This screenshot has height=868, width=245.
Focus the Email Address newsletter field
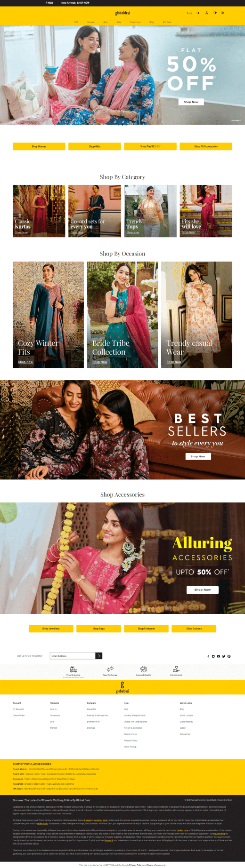pos(73,656)
